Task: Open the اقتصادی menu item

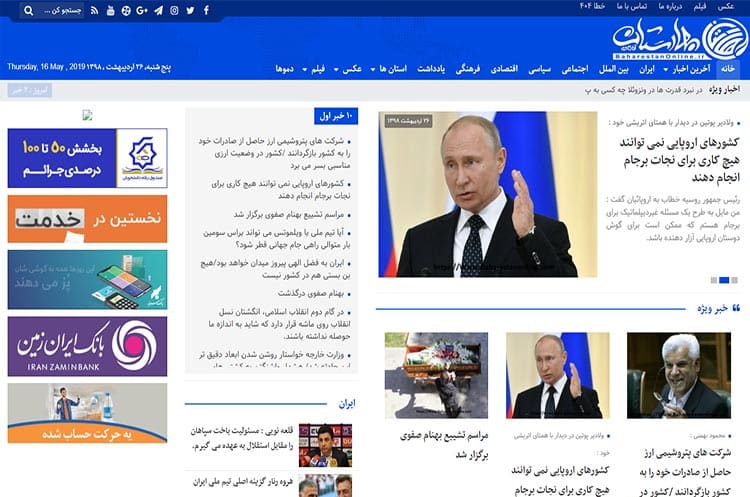Action: 504,69
